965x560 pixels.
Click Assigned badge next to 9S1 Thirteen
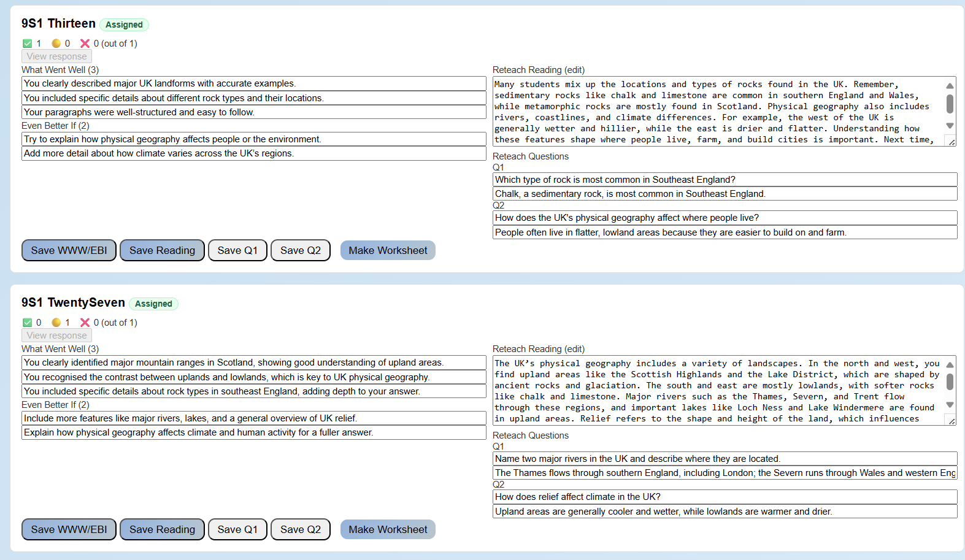tap(124, 25)
